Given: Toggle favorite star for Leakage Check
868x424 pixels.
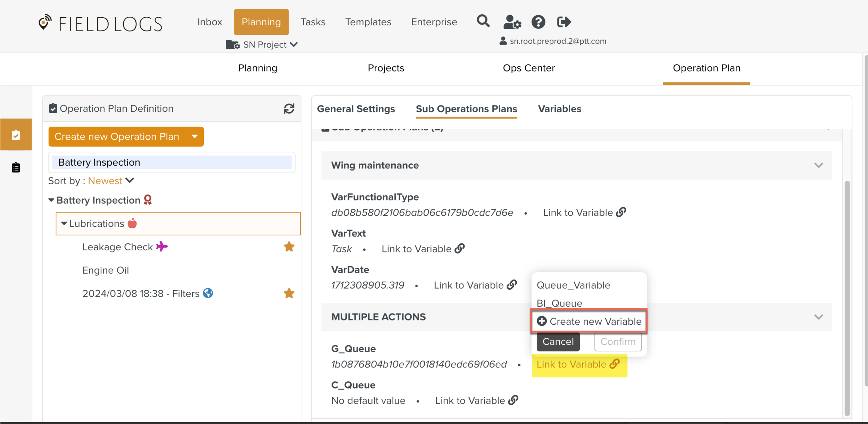Looking at the screenshot, I should (289, 247).
